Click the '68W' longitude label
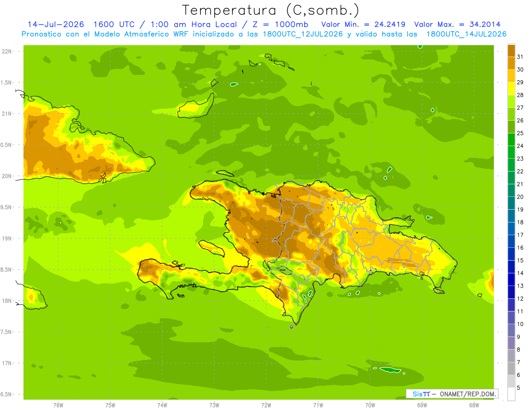 click(474, 405)
